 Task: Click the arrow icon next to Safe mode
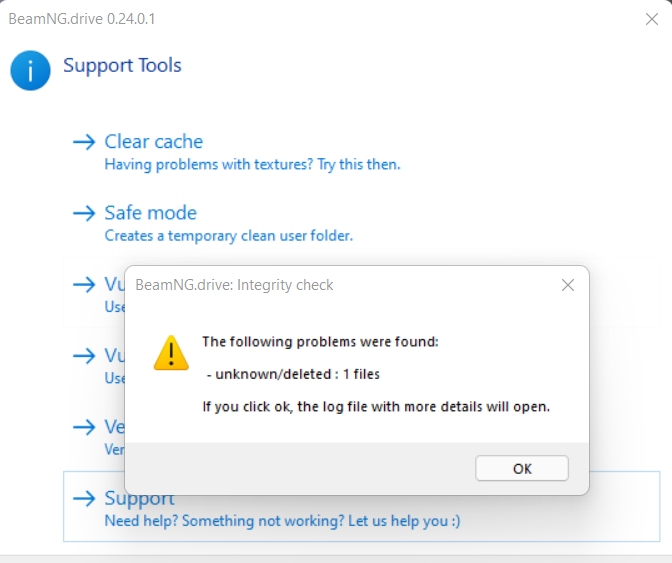tap(84, 213)
